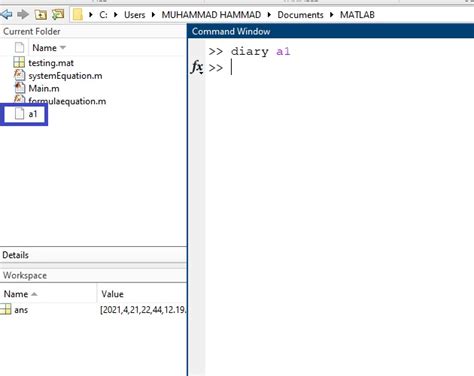The height and width of the screenshot is (376, 474).
Task: Expand the arrow after MUHAMMAD HAMMAD
Action: click(x=269, y=15)
